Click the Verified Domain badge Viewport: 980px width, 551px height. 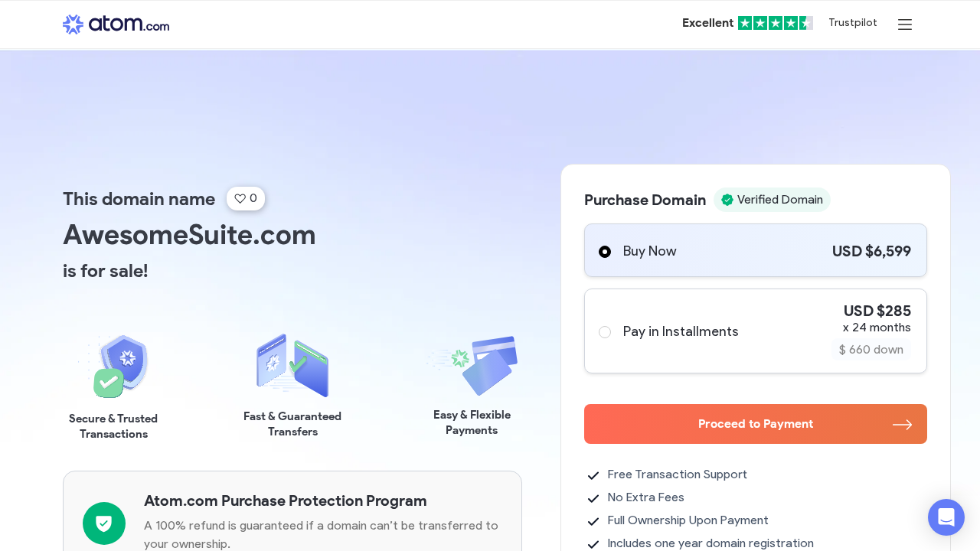pos(772,200)
